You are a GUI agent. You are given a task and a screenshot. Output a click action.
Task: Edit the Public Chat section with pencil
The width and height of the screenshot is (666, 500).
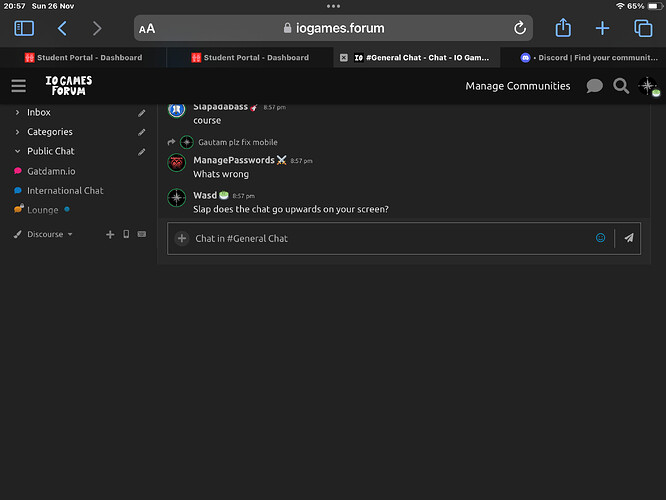(x=141, y=152)
